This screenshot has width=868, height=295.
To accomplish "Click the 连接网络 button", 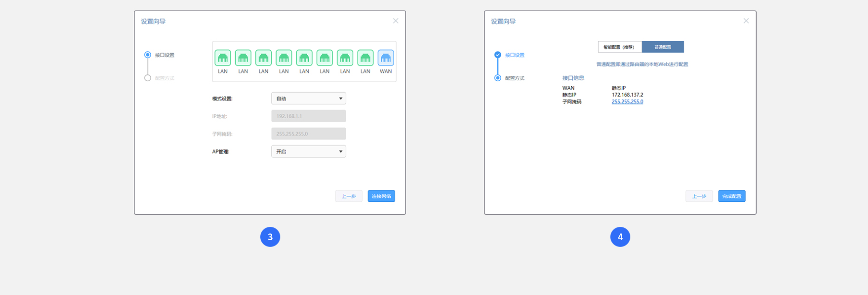I will 381,196.
